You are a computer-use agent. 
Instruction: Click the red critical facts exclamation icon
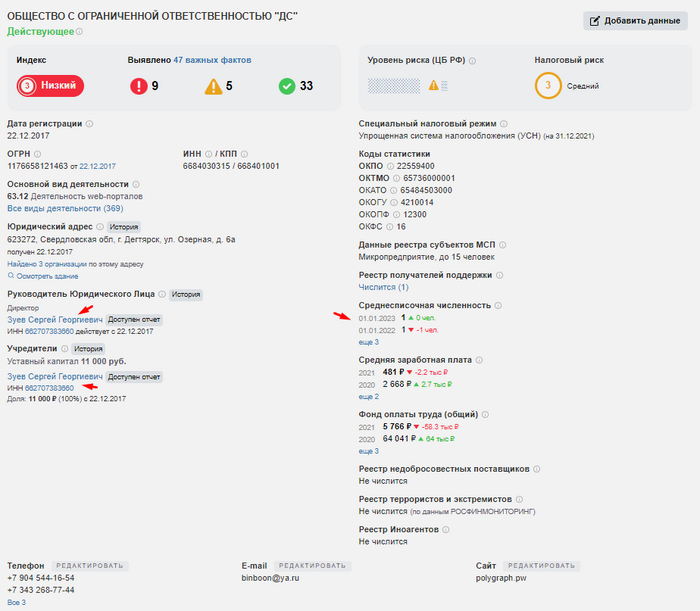[x=137, y=86]
